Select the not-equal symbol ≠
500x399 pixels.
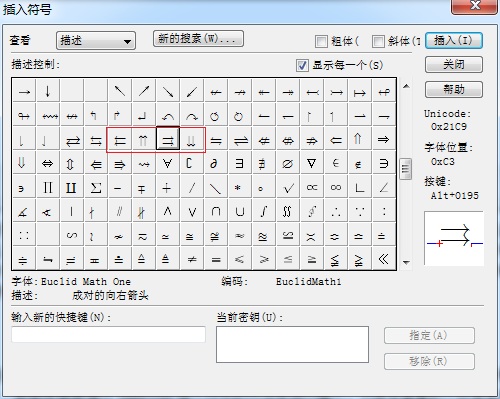[192, 259]
